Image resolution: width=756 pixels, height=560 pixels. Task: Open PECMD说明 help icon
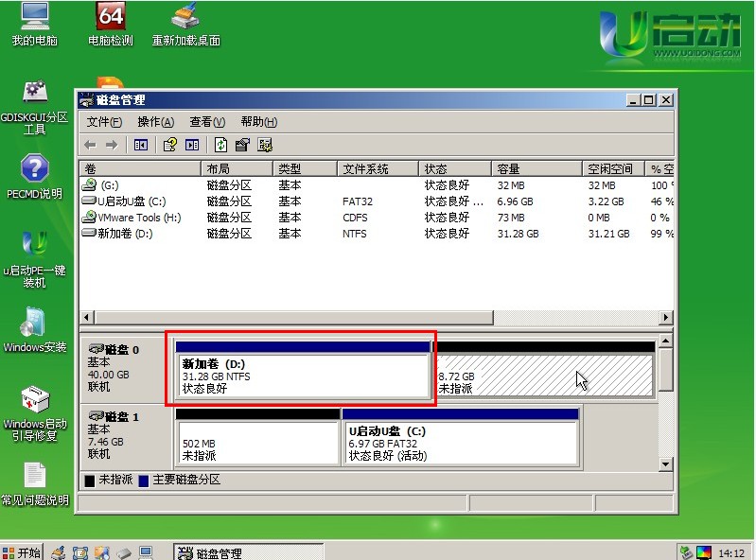(34, 176)
